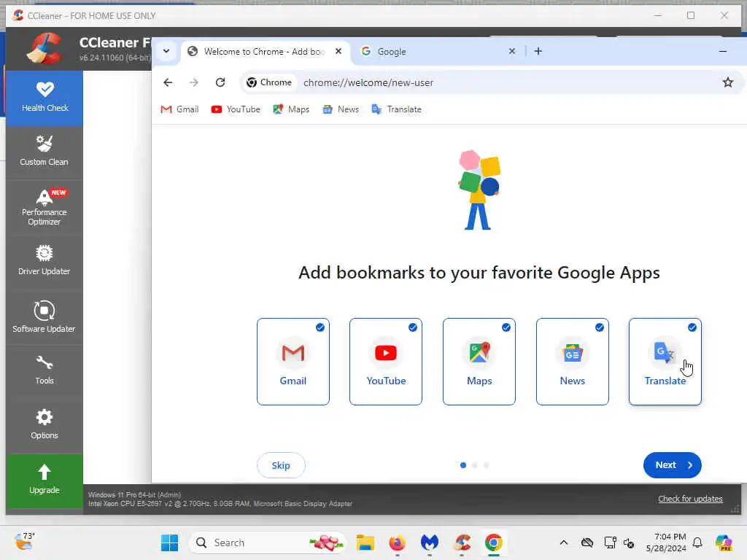Uncheck the Gmail app card
Image resolution: width=747 pixels, height=560 pixels.
293,362
